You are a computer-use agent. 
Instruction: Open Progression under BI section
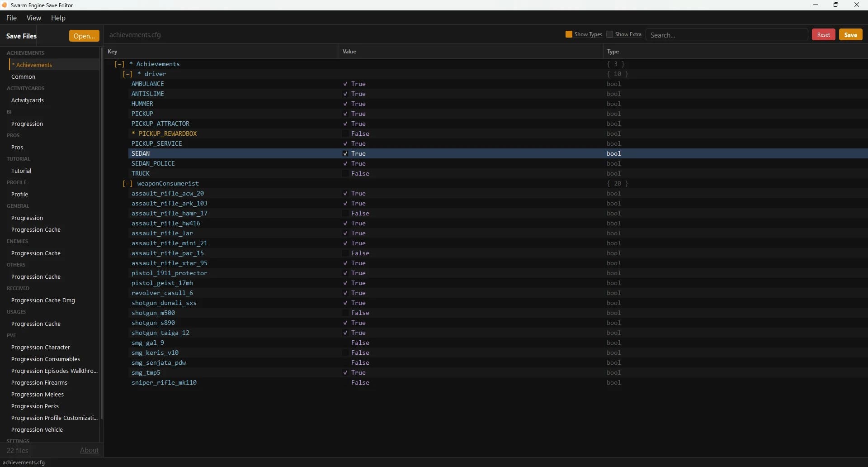[x=54, y=124]
